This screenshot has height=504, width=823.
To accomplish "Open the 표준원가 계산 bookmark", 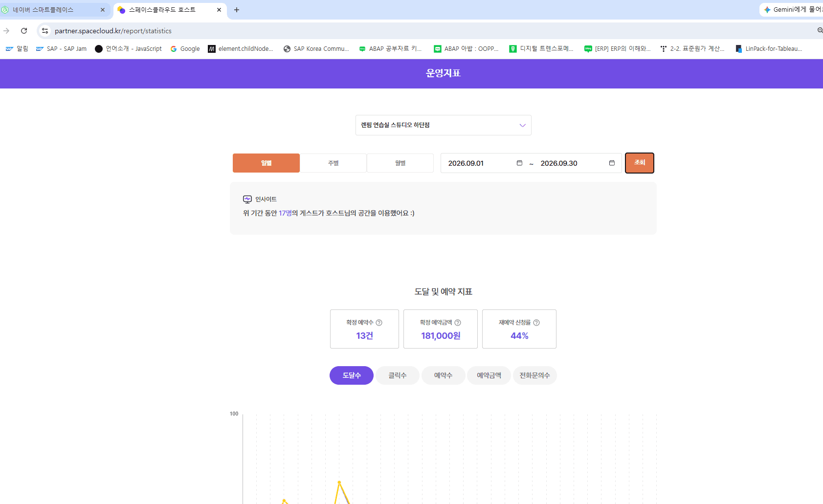I will (692, 49).
